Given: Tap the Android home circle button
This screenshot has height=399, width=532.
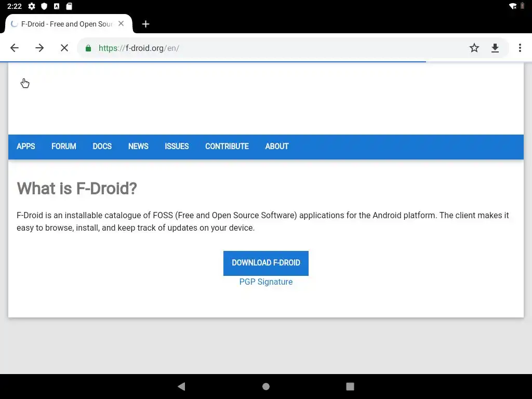Looking at the screenshot, I should click(266, 387).
